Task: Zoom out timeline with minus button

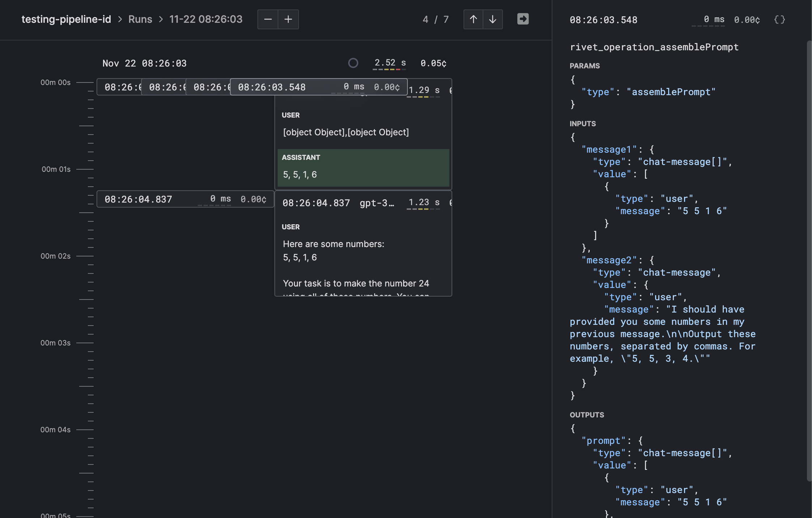Action: click(x=268, y=19)
